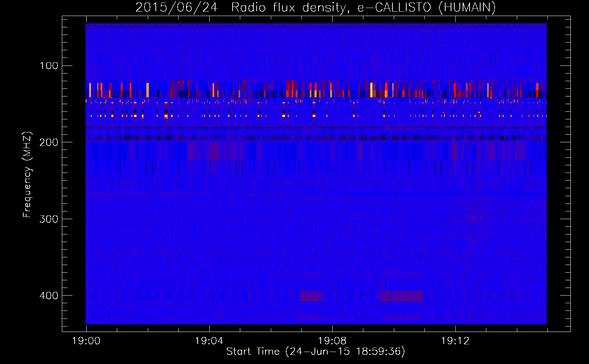589x364 pixels.
Task: Click the 19:12 time tick label
Action: click(x=455, y=341)
